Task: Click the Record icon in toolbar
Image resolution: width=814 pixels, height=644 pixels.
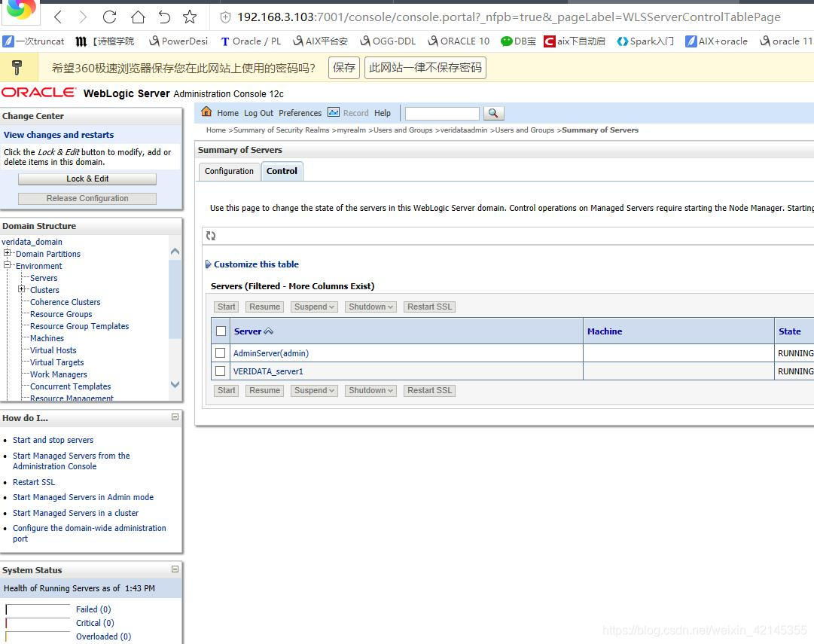Action: pyautogui.click(x=334, y=112)
